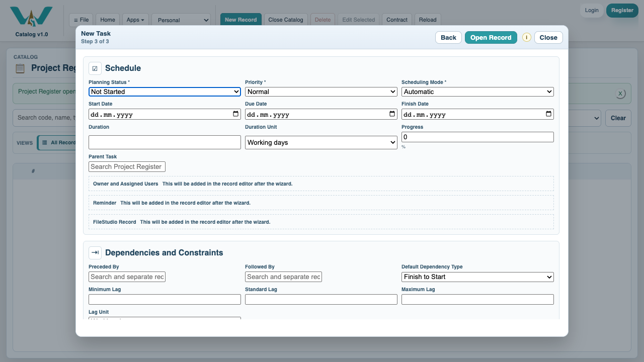
Task: Click the "Step 3 of 3" text
Action: tap(95, 41)
